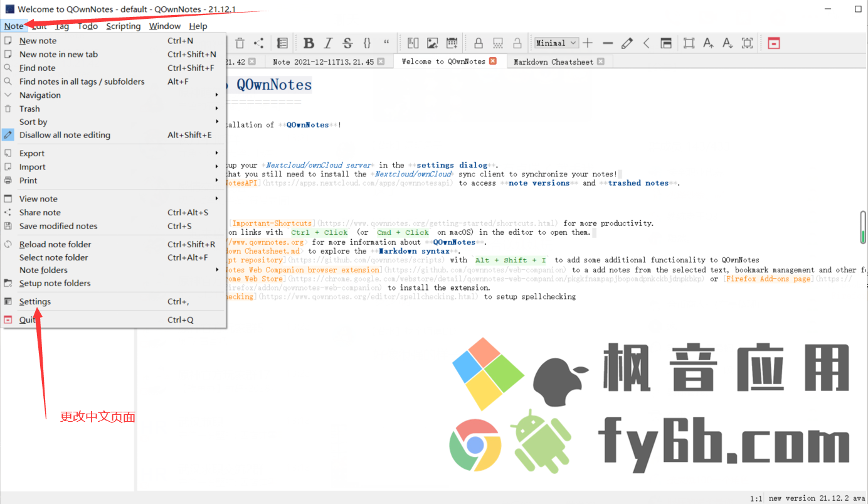Click the Firefox Add-ons page link
The height and width of the screenshot is (504, 868).
click(x=768, y=279)
